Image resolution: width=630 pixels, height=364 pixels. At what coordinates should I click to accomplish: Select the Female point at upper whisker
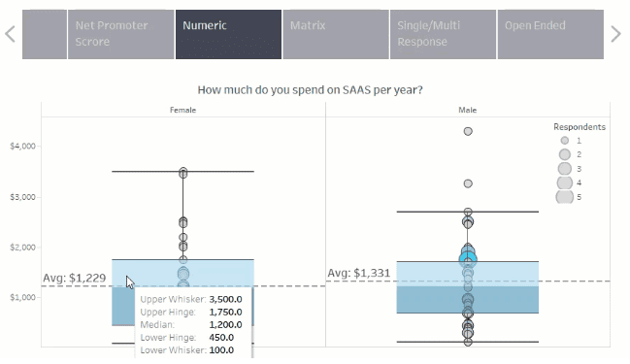[x=183, y=173]
